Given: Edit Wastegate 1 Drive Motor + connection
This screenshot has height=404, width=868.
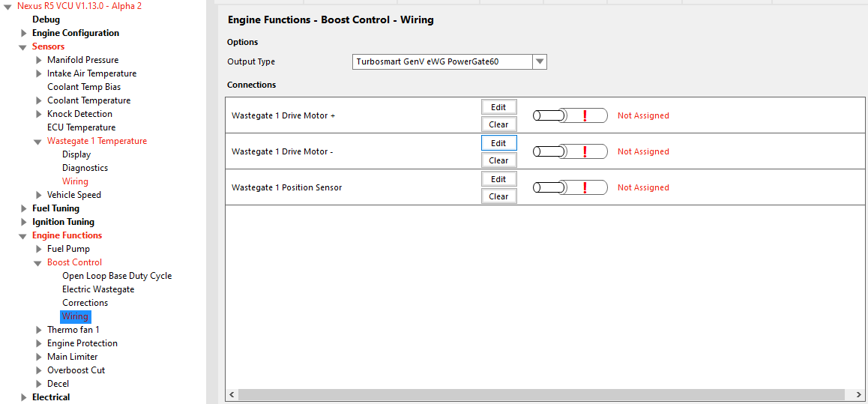Looking at the screenshot, I should (x=498, y=107).
